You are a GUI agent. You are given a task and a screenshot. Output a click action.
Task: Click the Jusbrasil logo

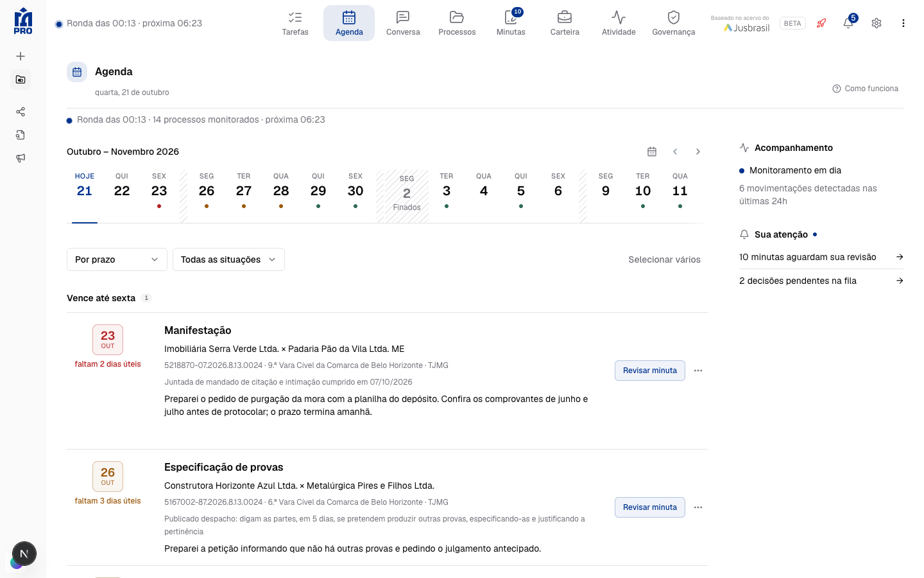746,28
